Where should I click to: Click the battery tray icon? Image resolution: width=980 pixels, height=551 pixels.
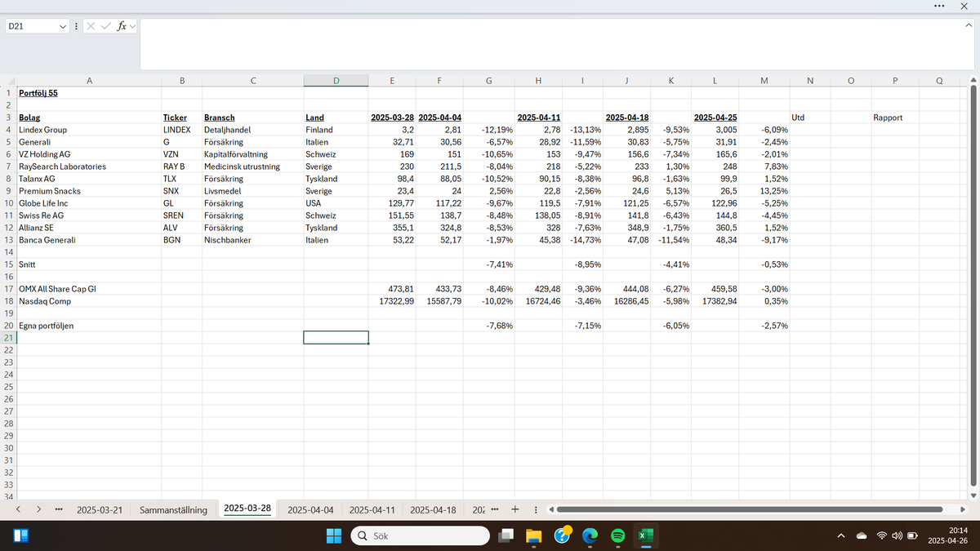click(x=912, y=536)
